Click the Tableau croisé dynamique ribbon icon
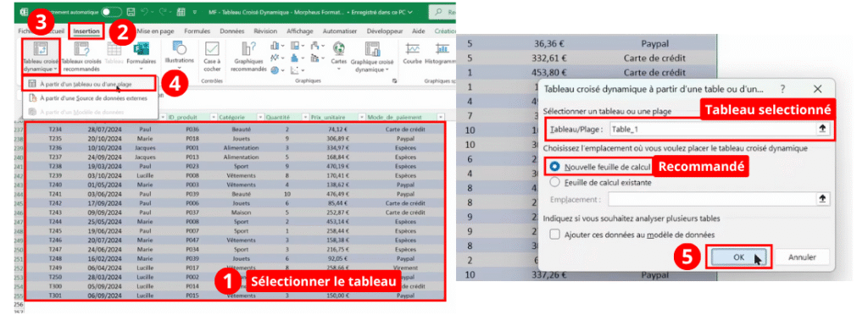 (x=40, y=49)
